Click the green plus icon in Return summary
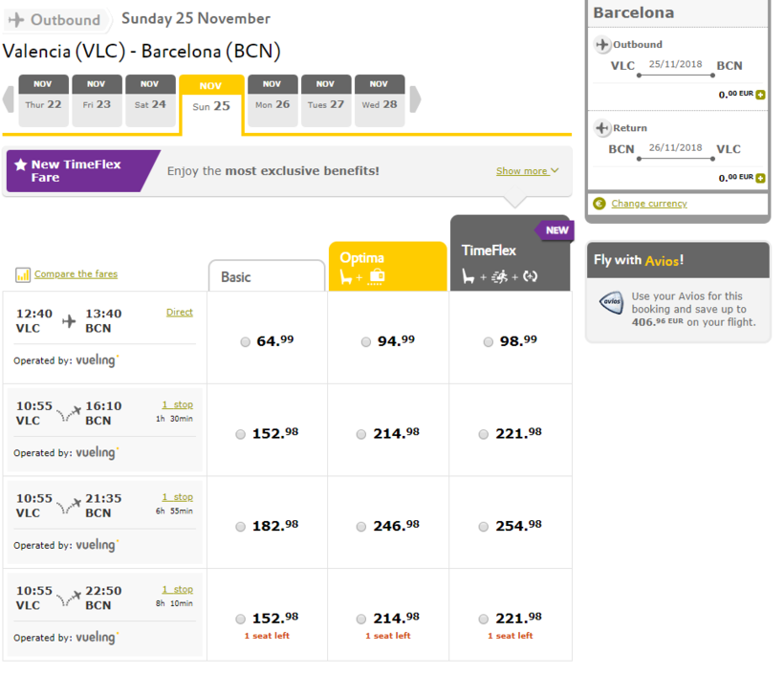The image size is (784, 675). (x=760, y=178)
